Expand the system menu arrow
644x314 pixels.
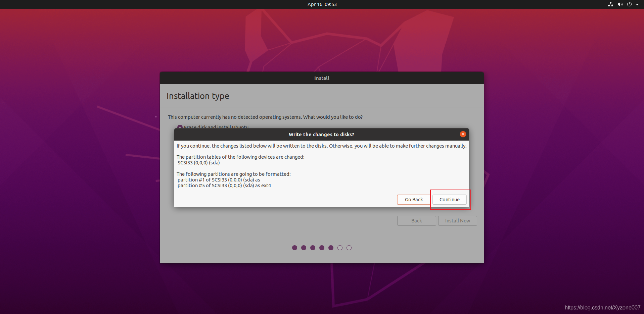(x=637, y=4)
